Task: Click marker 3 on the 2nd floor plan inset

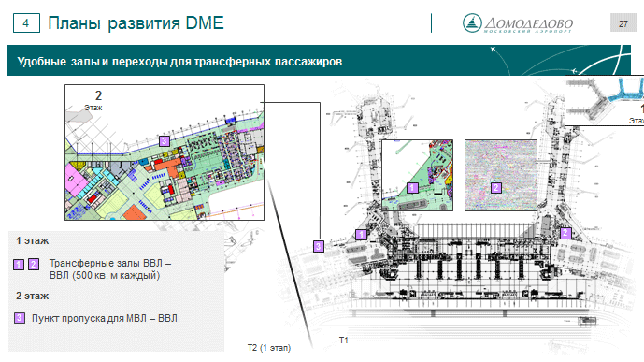Action: coord(165,141)
